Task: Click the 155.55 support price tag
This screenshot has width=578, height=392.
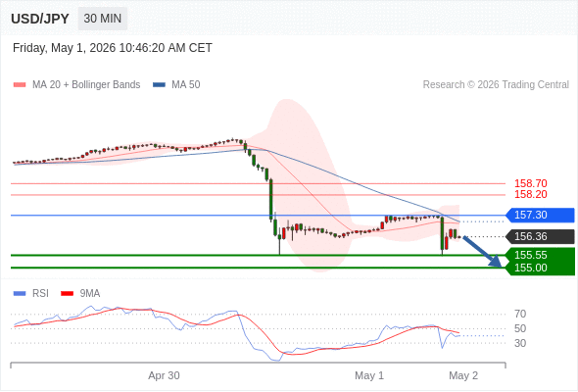Action: pos(540,255)
